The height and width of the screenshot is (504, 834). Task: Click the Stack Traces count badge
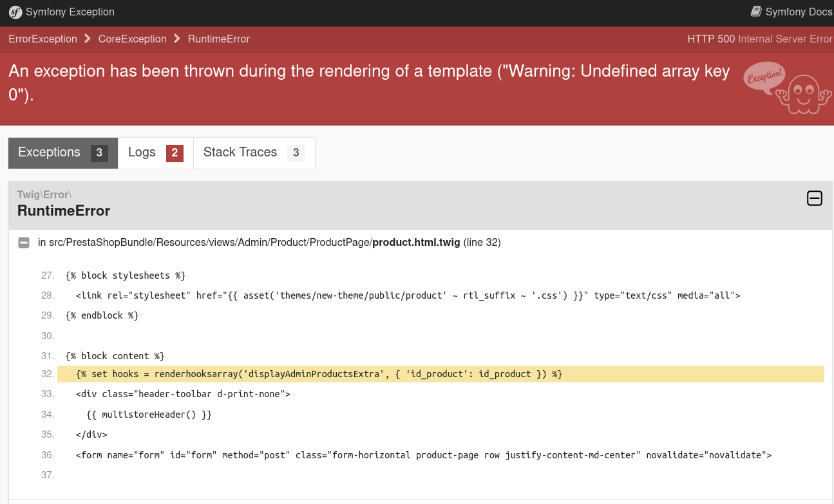coord(296,153)
